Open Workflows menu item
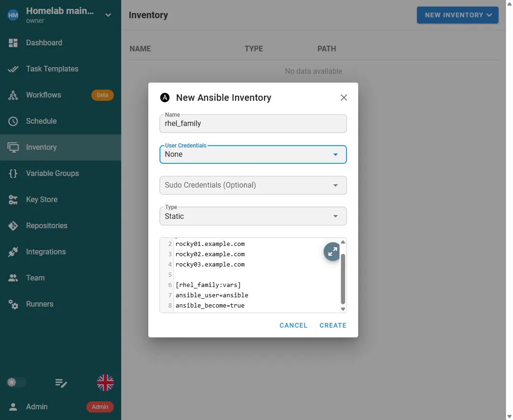513x420 pixels. [61, 95]
